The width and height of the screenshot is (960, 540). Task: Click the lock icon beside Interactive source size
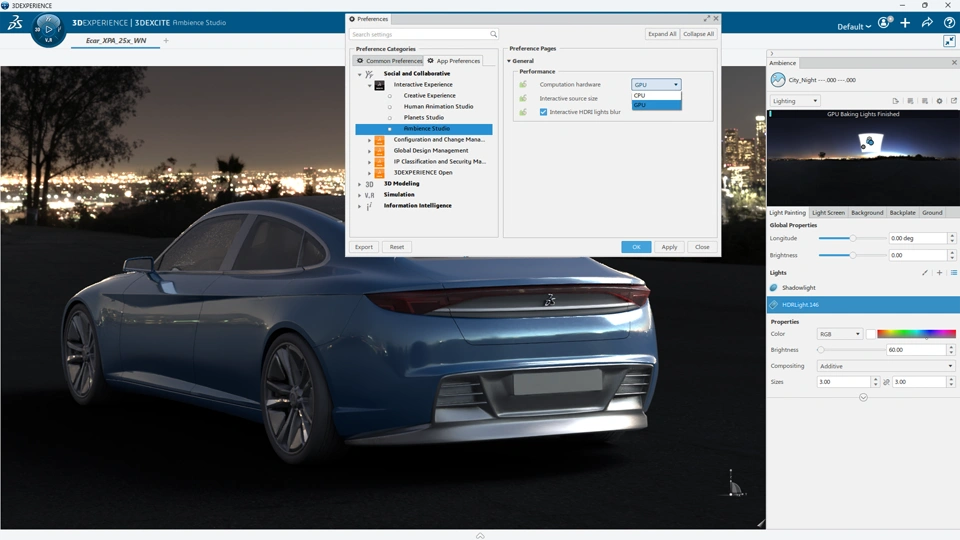(x=523, y=98)
